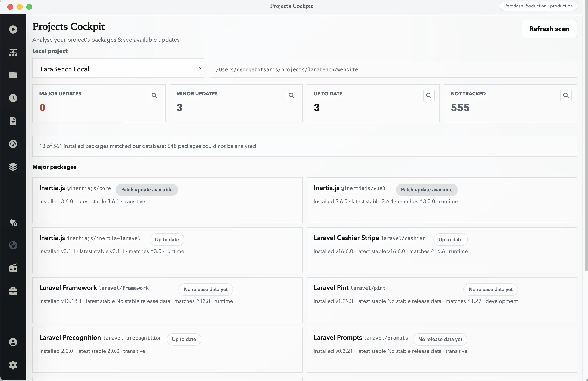Image resolution: width=588 pixels, height=381 pixels.
Task: Click No release data yet badge for laravel/prompts
Action: 440,339
